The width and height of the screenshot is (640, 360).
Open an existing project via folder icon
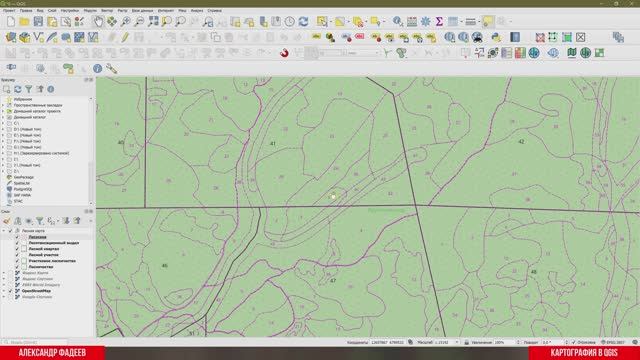tap(24, 22)
